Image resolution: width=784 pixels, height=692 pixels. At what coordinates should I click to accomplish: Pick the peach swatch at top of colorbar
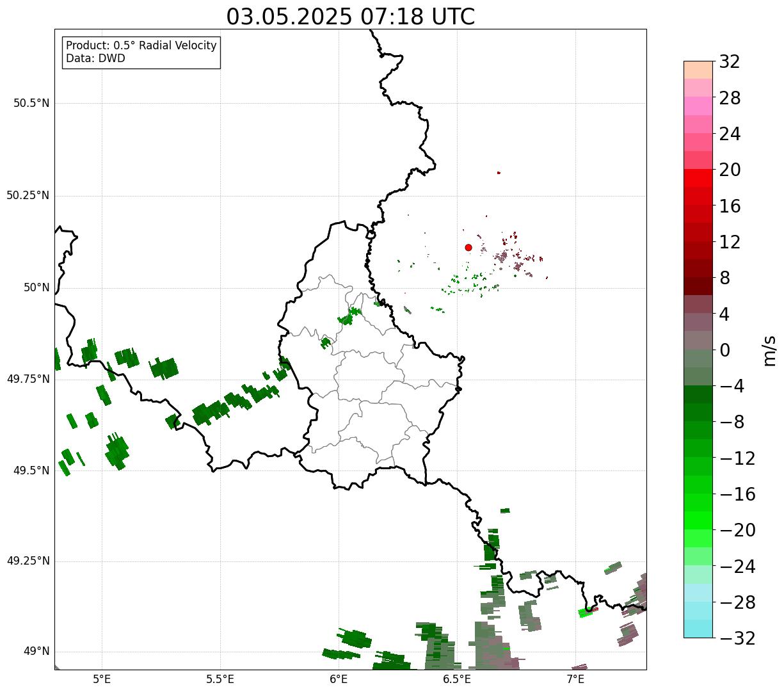[698, 70]
